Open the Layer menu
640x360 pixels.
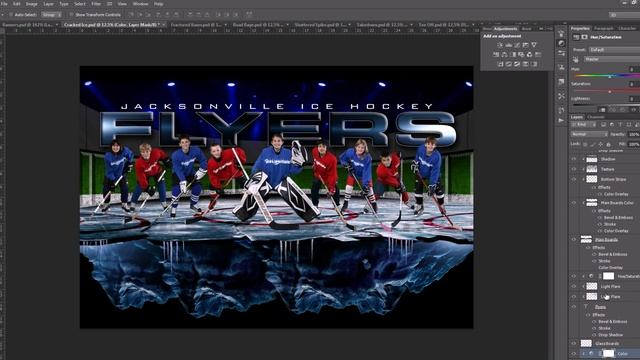49,4
